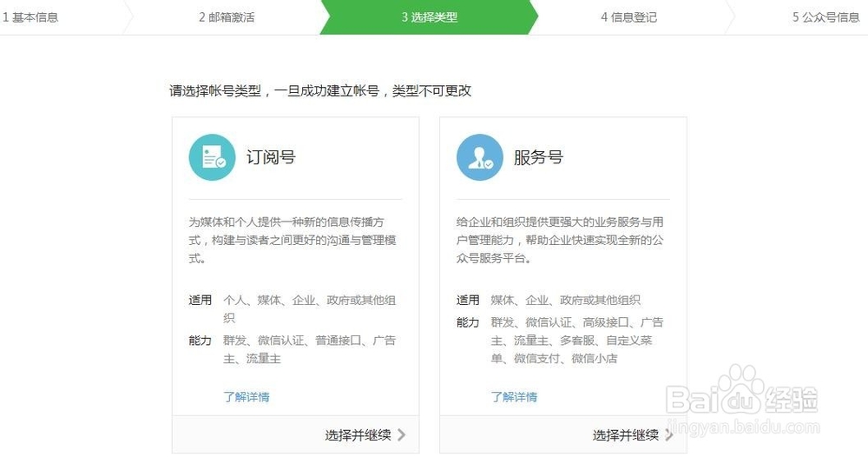The height and width of the screenshot is (457, 868).
Task: Click the Baidu 经验 watermark logo
Action: tap(742, 398)
